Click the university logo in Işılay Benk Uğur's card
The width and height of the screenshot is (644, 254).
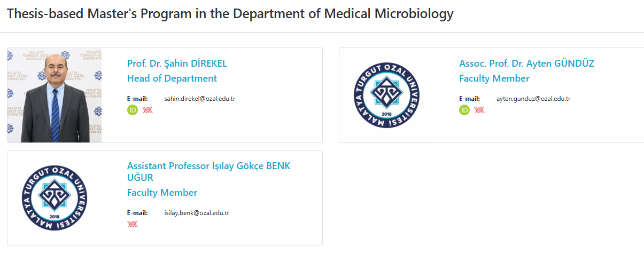[x=55, y=198]
